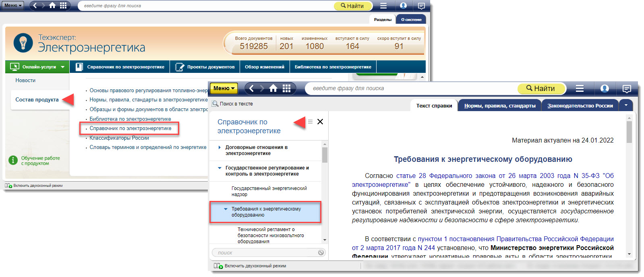644x277 pixels.
Task: Open Библиотека по электроэнергетике in the navbar
Action: click(x=333, y=67)
